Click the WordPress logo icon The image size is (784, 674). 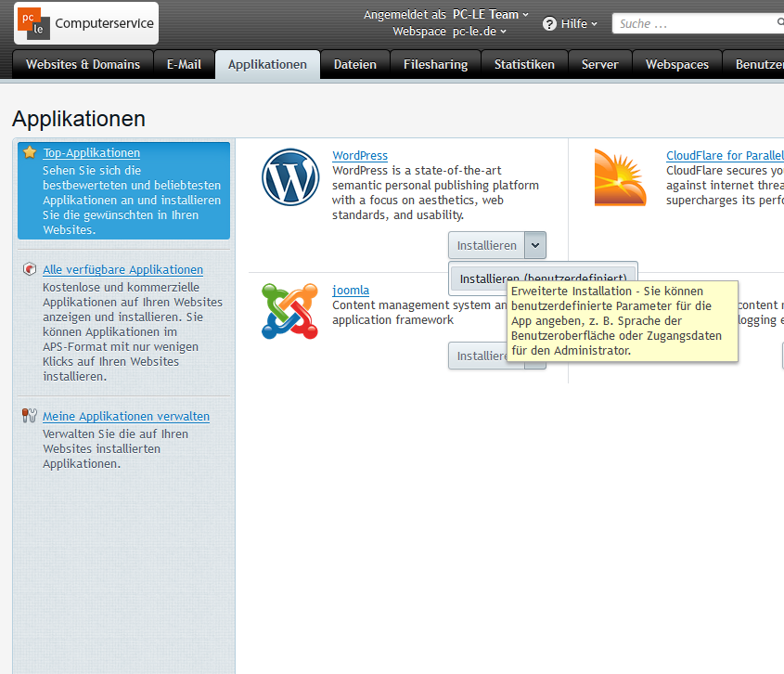(290, 177)
